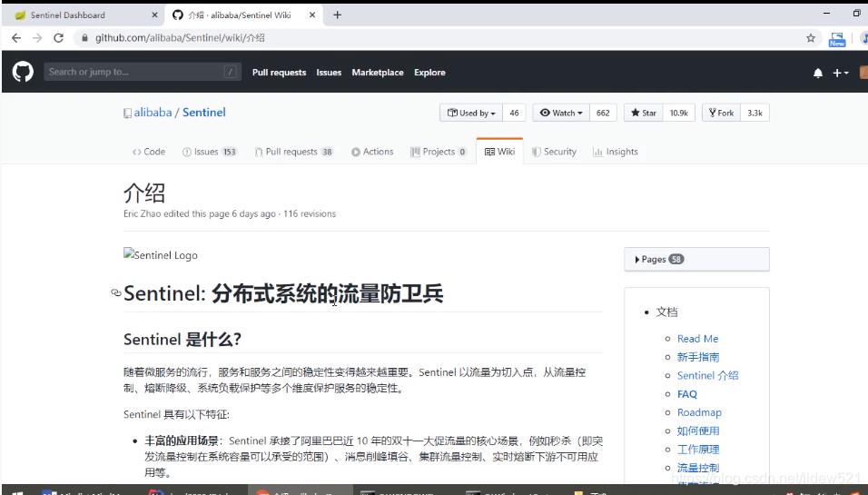Image resolution: width=868 pixels, height=495 pixels.
Task: Click the 46 used-by count
Action: [x=514, y=113]
